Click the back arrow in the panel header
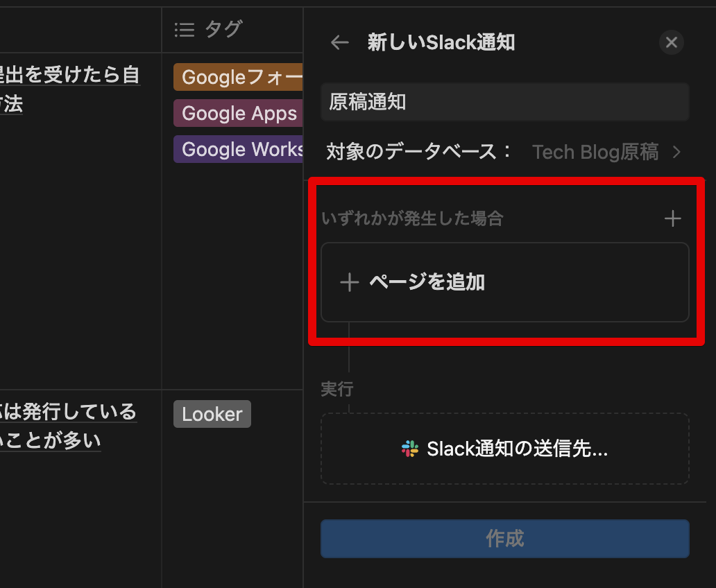Viewport: 716px width, 588px height. pyautogui.click(x=339, y=42)
